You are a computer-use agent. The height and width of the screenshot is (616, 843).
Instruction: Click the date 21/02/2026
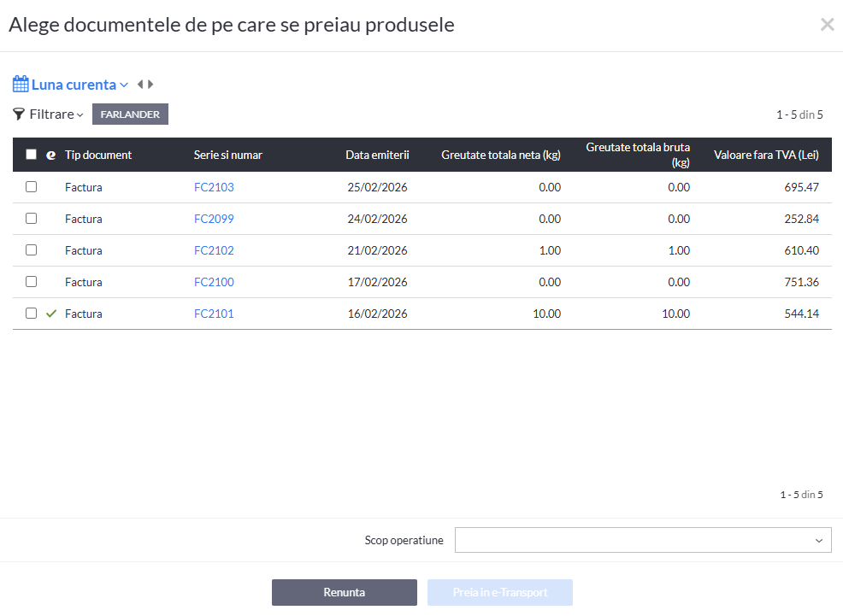tap(377, 251)
